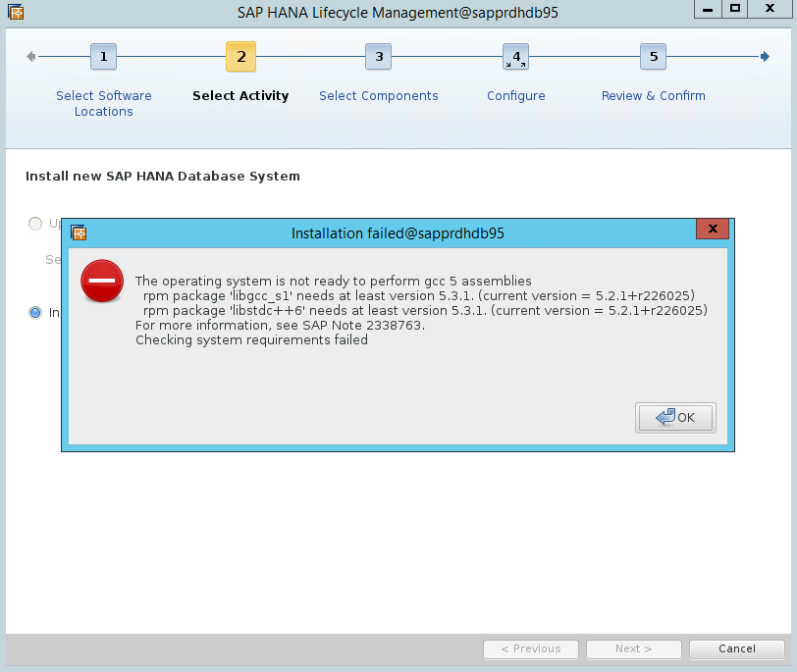The height and width of the screenshot is (672, 797).
Task: Click the SAP HANA Lifecycle Management window icon
Action: coord(16,11)
